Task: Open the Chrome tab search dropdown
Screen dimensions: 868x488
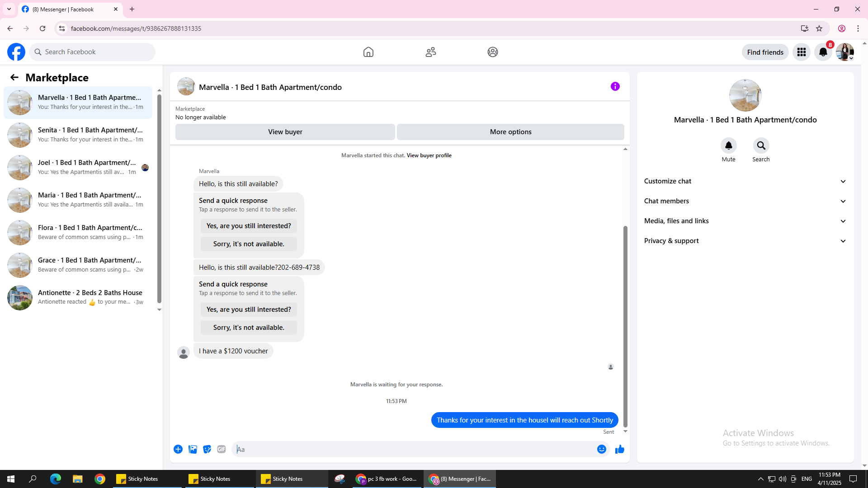Action: point(9,9)
